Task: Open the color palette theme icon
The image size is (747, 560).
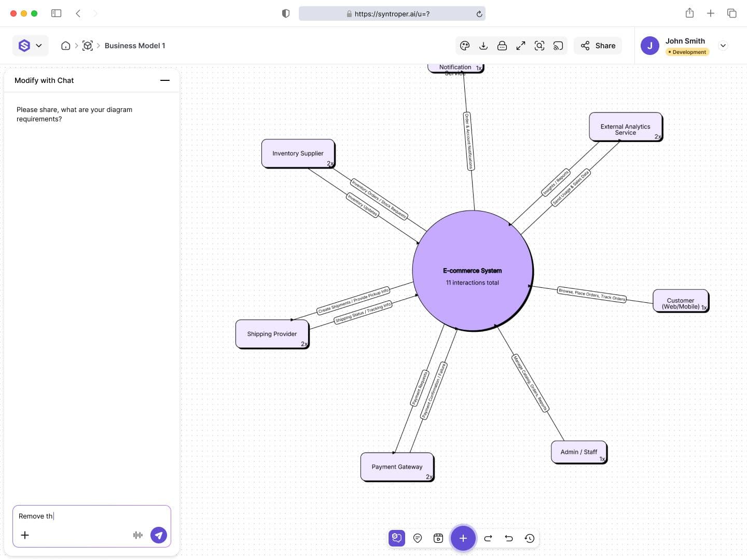Action: click(x=465, y=46)
